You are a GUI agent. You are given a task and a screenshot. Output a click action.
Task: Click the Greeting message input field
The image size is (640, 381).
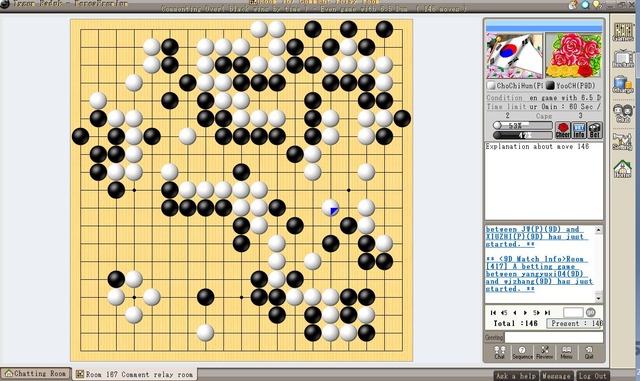tap(554, 337)
